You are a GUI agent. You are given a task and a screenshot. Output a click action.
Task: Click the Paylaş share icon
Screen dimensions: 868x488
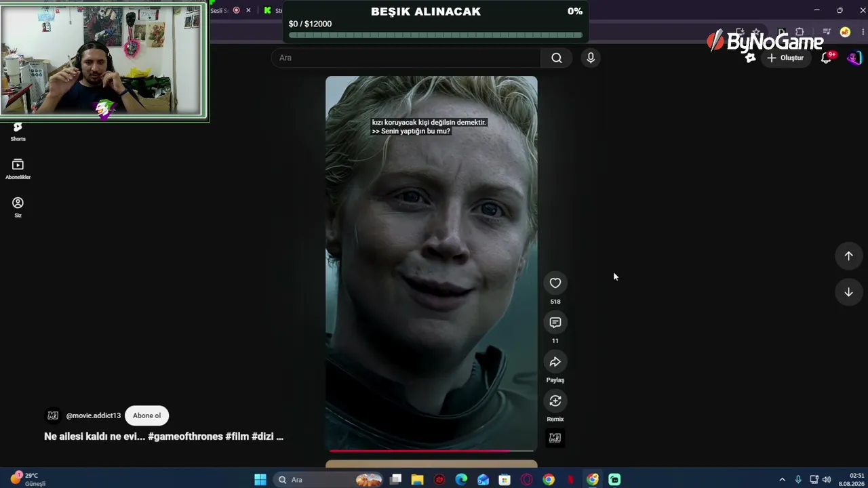555,362
